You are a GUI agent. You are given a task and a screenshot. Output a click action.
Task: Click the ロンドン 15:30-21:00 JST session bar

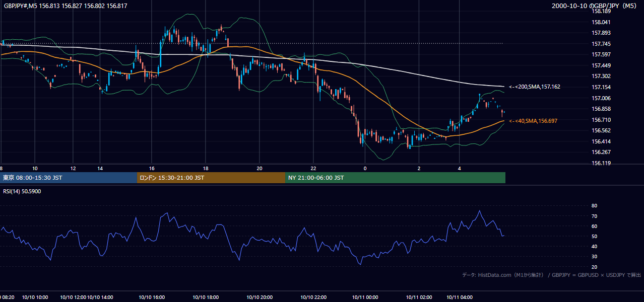point(211,178)
